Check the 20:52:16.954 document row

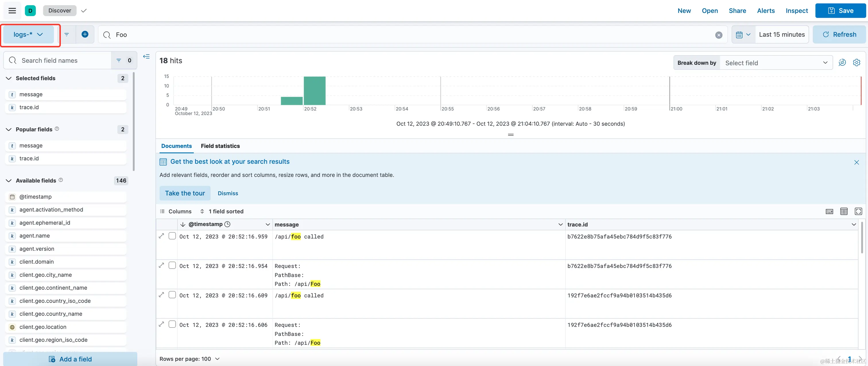172,265
